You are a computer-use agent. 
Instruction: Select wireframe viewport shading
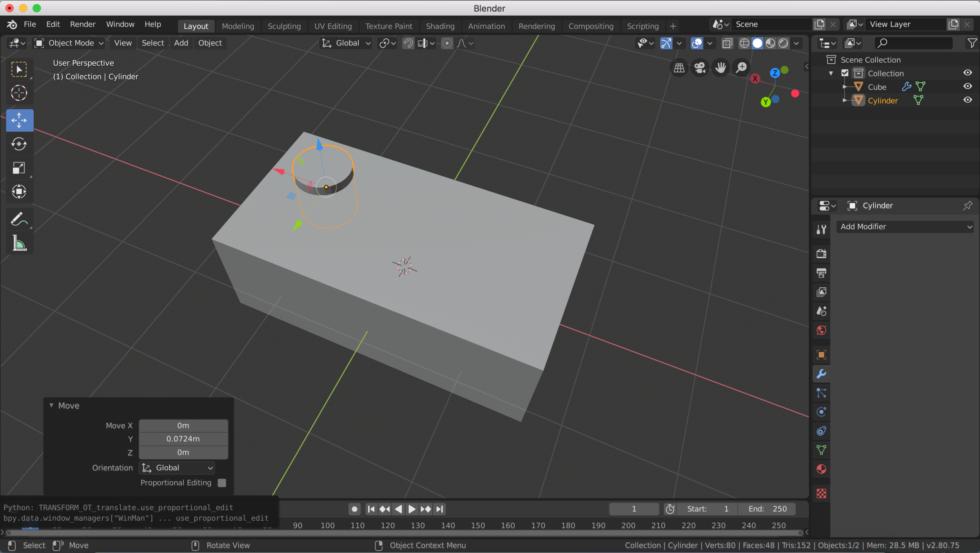(x=744, y=43)
